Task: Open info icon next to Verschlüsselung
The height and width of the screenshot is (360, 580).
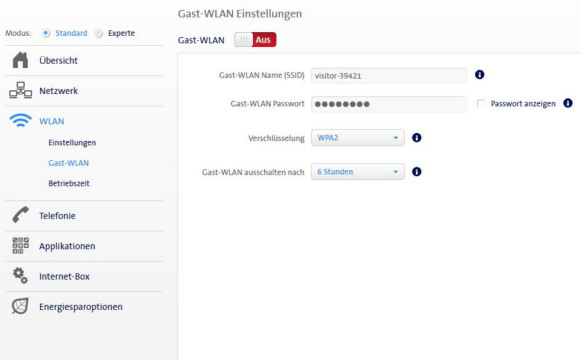Action: (x=417, y=138)
